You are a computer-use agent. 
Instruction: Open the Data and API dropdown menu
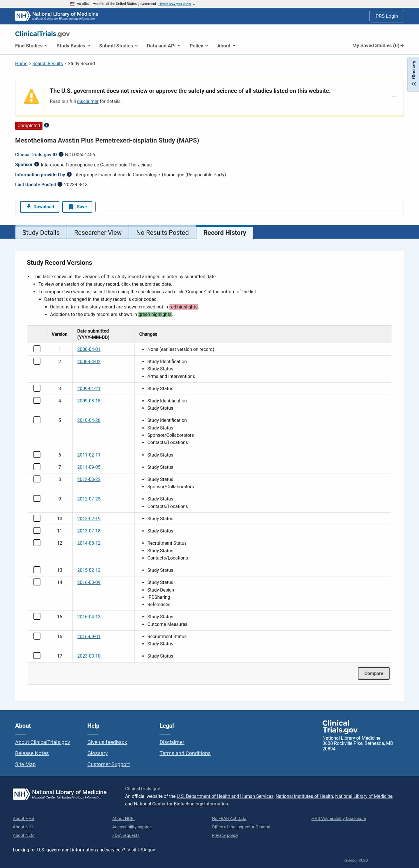click(164, 46)
